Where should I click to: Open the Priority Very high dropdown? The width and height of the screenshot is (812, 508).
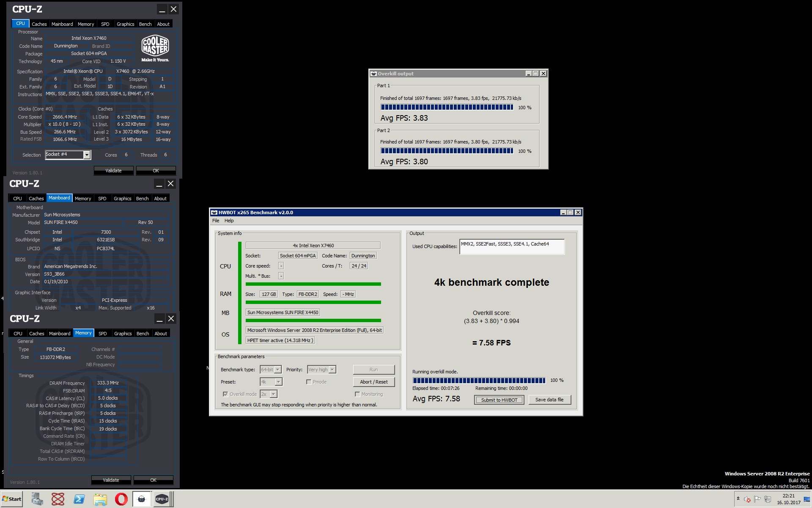[x=321, y=370]
